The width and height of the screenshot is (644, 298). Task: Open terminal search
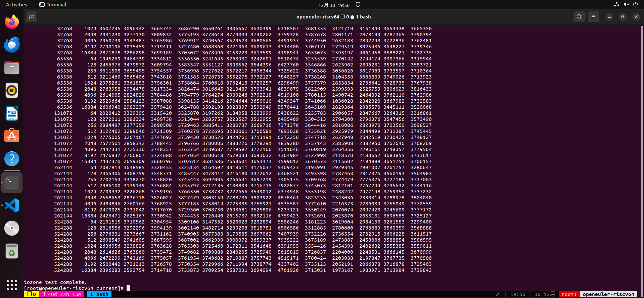579,17
